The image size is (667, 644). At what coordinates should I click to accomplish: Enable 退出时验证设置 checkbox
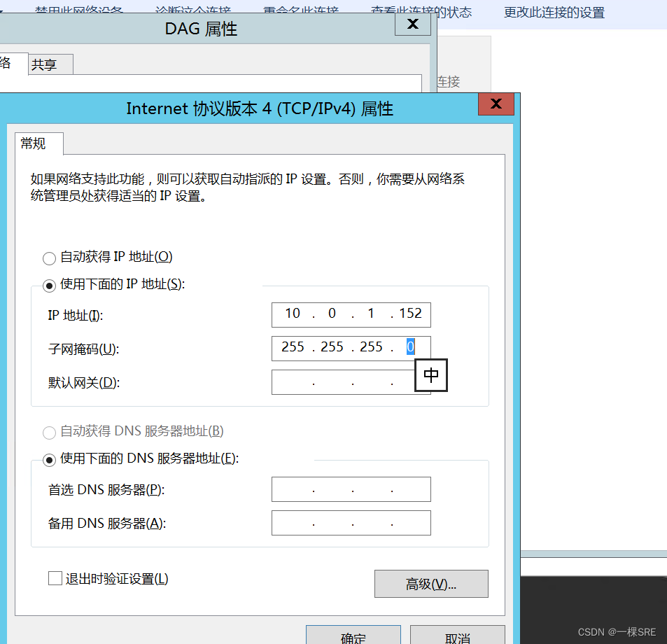[x=54, y=578]
